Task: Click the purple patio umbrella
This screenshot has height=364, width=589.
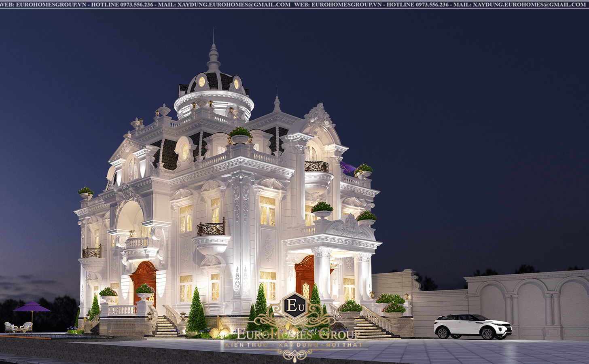Action: tap(32, 308)
